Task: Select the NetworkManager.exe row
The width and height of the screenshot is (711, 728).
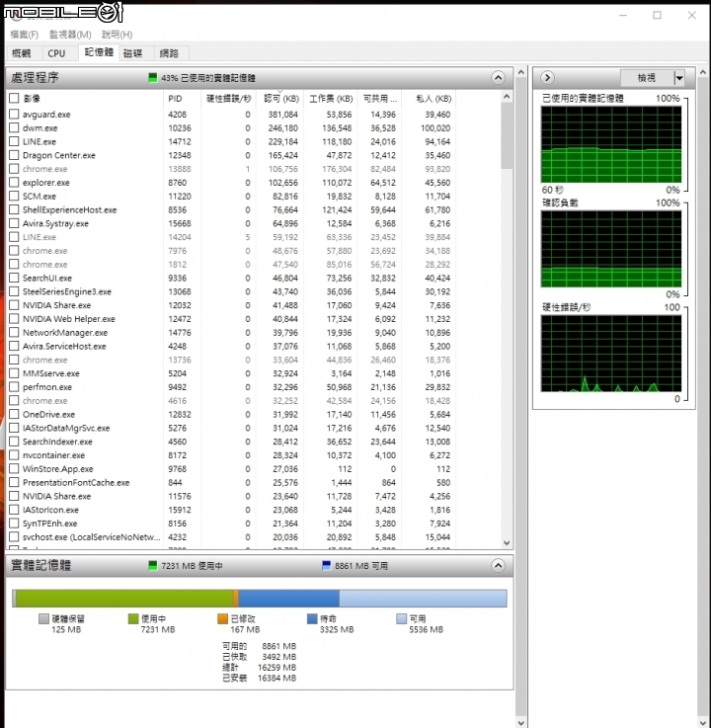Action: tap(230, 333)
